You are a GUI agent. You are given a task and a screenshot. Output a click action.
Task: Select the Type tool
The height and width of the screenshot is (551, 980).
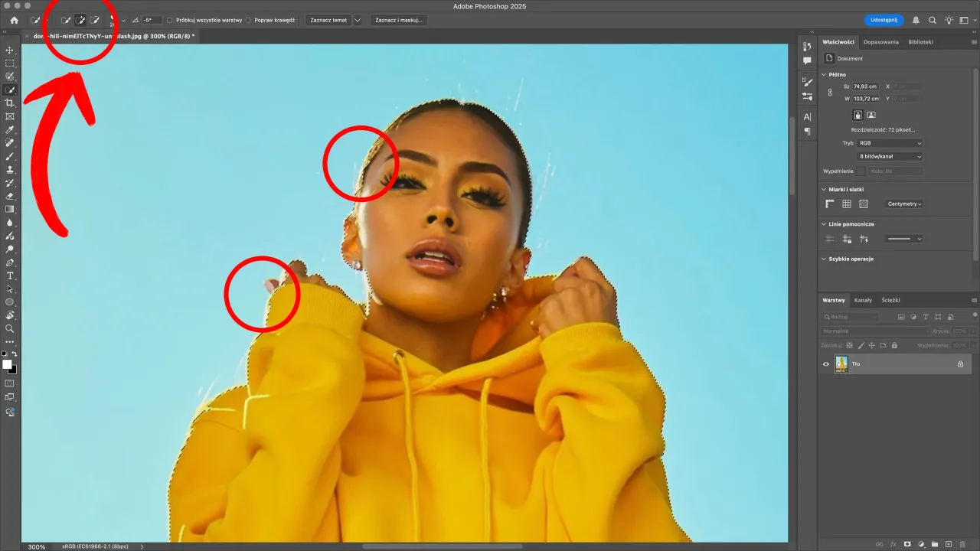10,275
